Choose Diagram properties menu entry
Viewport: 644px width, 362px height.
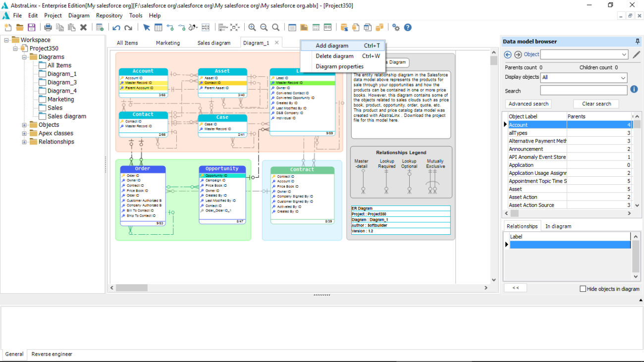[x=343, y=66]
